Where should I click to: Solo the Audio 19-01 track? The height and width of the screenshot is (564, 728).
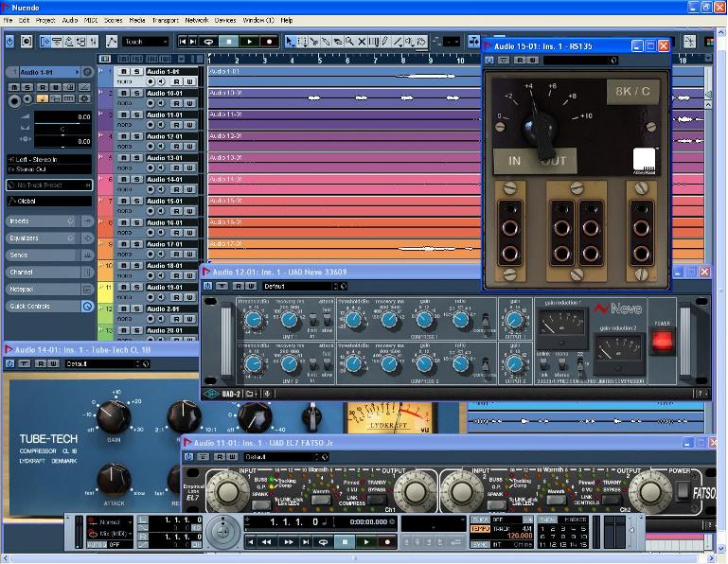(136, 288)
